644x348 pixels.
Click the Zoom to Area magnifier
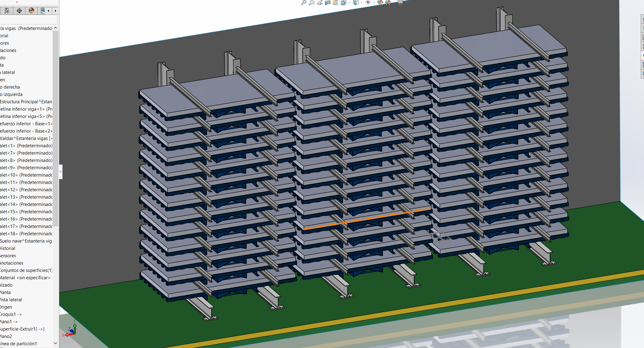(311, 3)
